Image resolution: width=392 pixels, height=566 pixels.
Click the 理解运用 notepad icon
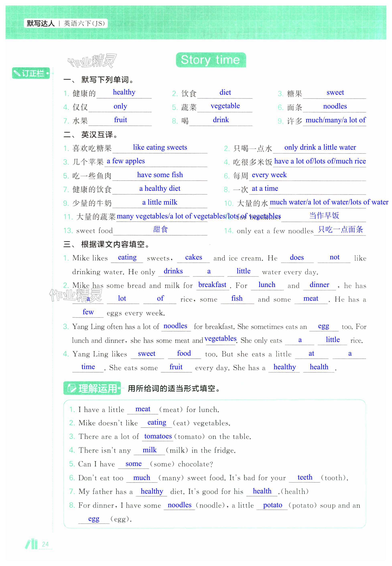tap(72, 388)
